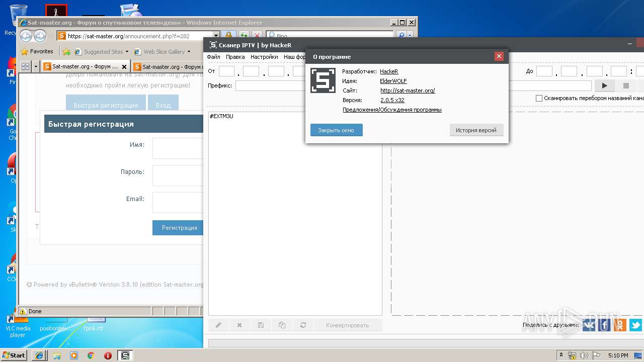Viewport: 644px width, 362px height.
Task: Open Suggested Sites dropdown in IE
Action: (101, 51)
